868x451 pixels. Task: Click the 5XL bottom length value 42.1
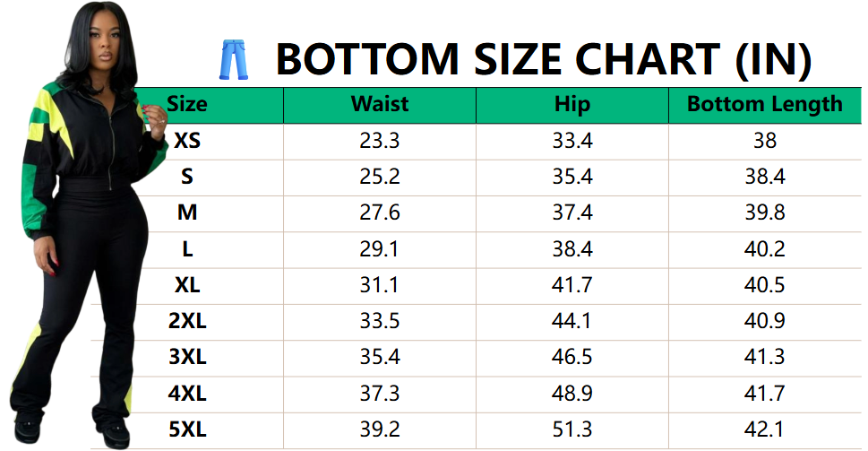(x=764, y=429)
